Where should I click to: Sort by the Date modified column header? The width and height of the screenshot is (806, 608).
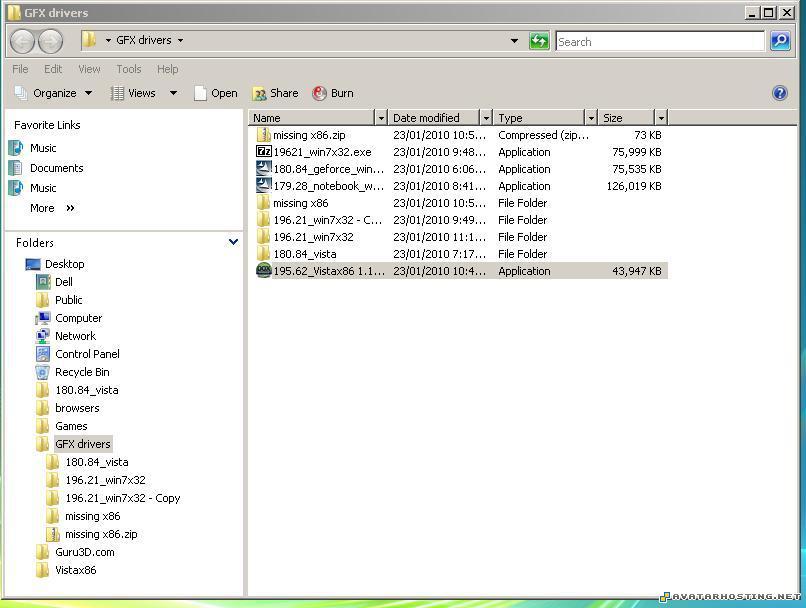point(432,118)
